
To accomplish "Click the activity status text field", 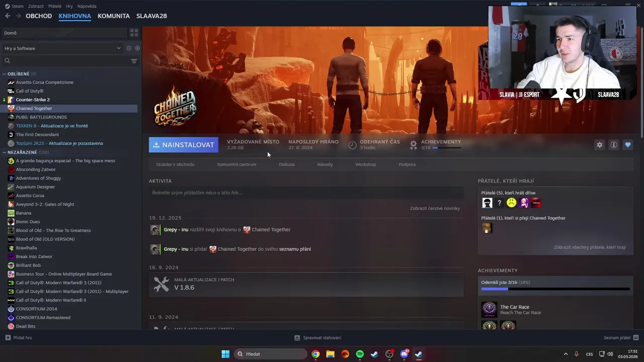I will tap(306, 193).
